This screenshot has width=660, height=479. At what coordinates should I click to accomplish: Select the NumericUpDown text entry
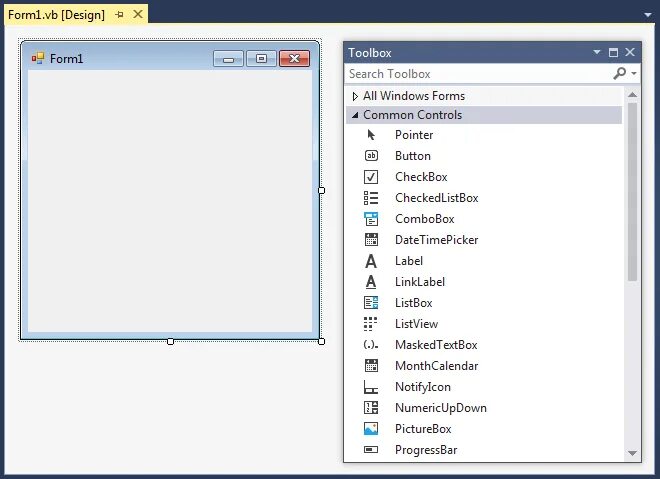pyautogui.click(x=441, y=408)
